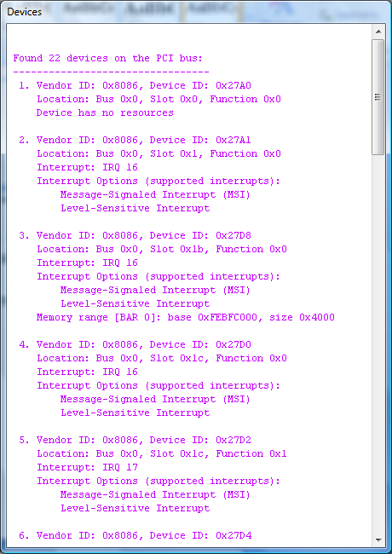The height and width of the screenshot is (554, 392).
Task: Click the empty scrollbar track below the thumb
Action: [x=378, y=343]
